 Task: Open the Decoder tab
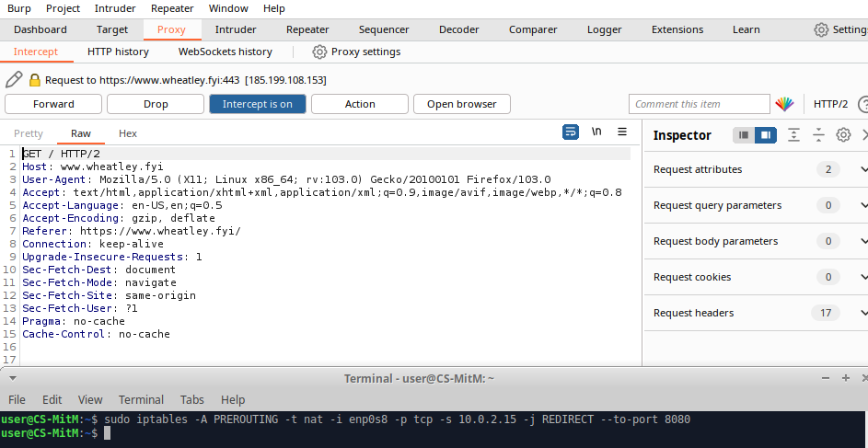click(x=459, y=29)
